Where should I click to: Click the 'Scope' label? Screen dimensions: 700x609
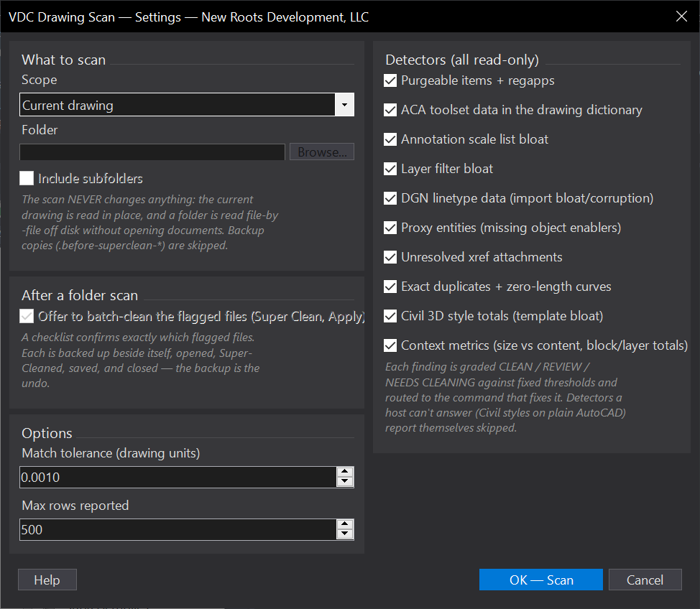coord(40,80)
